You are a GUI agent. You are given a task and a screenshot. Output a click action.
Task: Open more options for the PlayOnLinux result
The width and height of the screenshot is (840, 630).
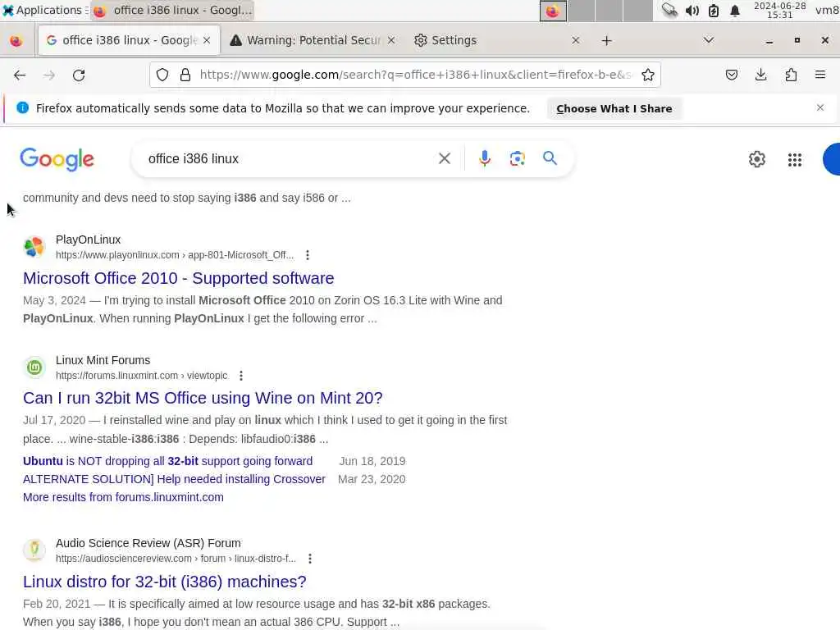[x=308, y=255]
